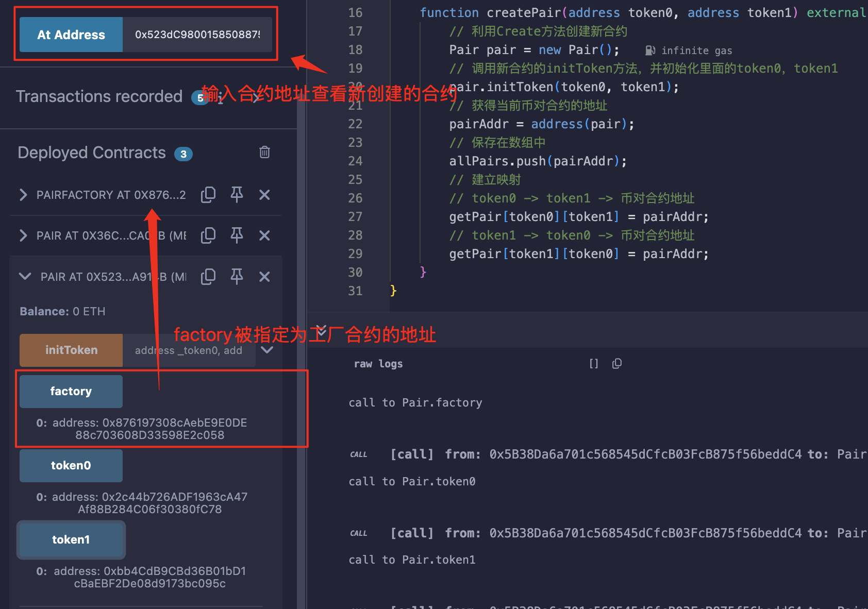Pin the PAIR AT 0X523 contract
This screenshot has width=868, height=609.
[x=237, y=277]
